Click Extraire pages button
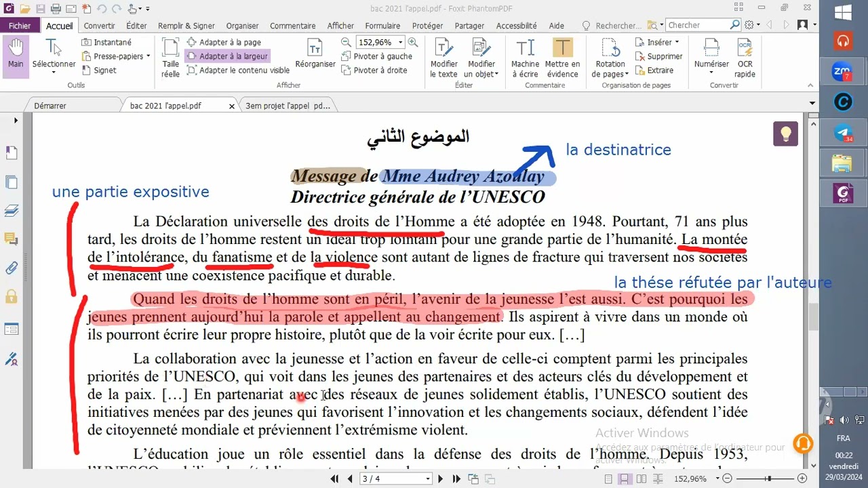The height and width of the screenshot is (488, 868). 654,70
